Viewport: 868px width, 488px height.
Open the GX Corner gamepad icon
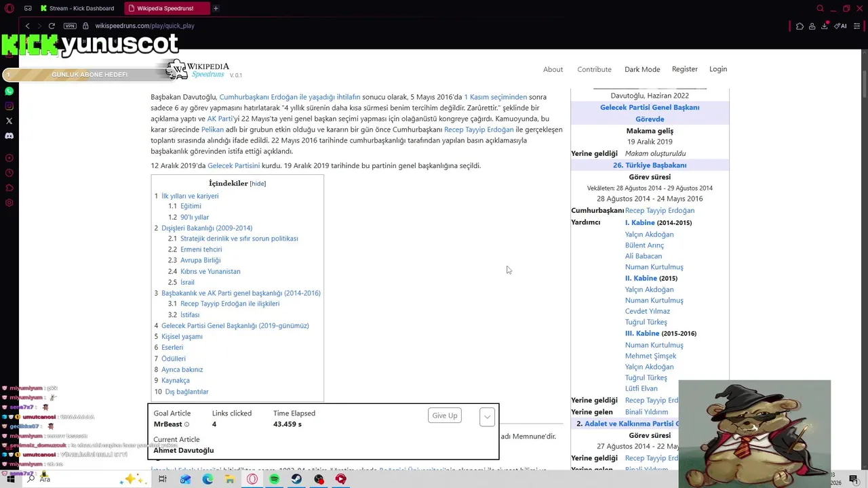click(x=28, y=8)
